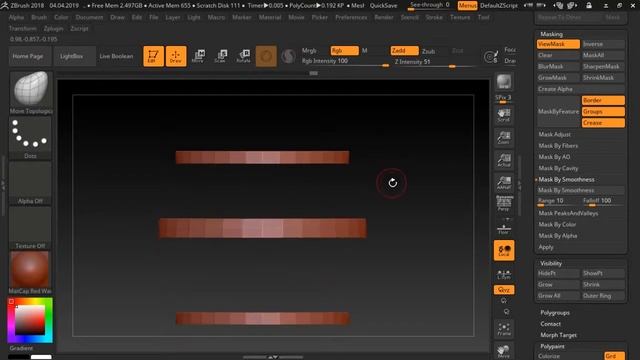Image resolution: width=640 pixels, height=360 pixels.
Task: Collapse the Masking section header
Action: pos(551,34)
